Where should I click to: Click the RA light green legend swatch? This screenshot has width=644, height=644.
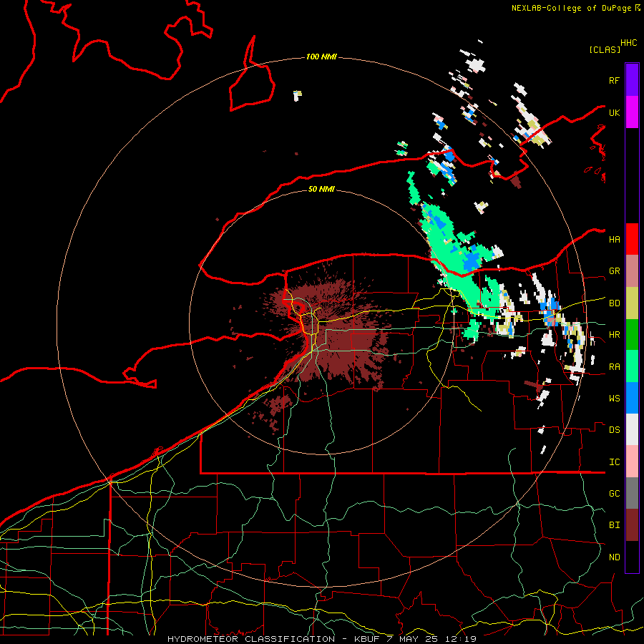[x=632, y=366]
